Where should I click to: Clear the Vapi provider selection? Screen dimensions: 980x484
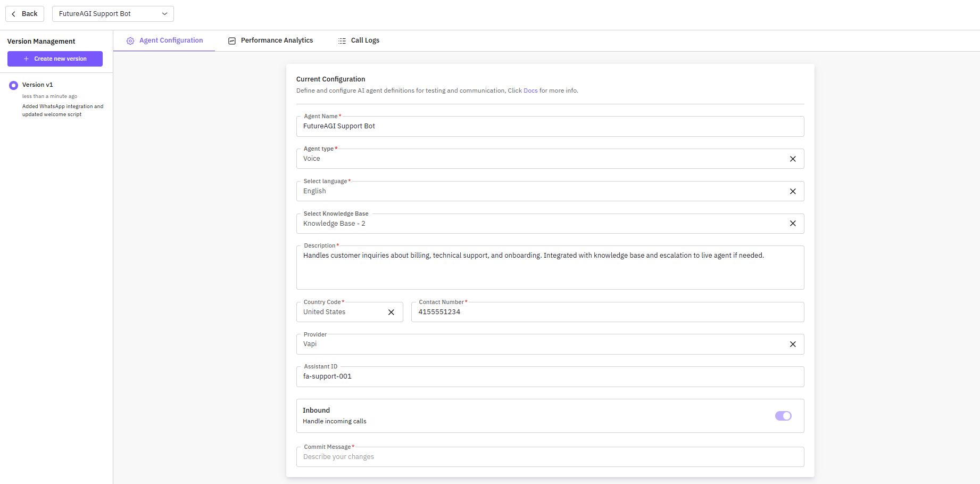point(793,344)
